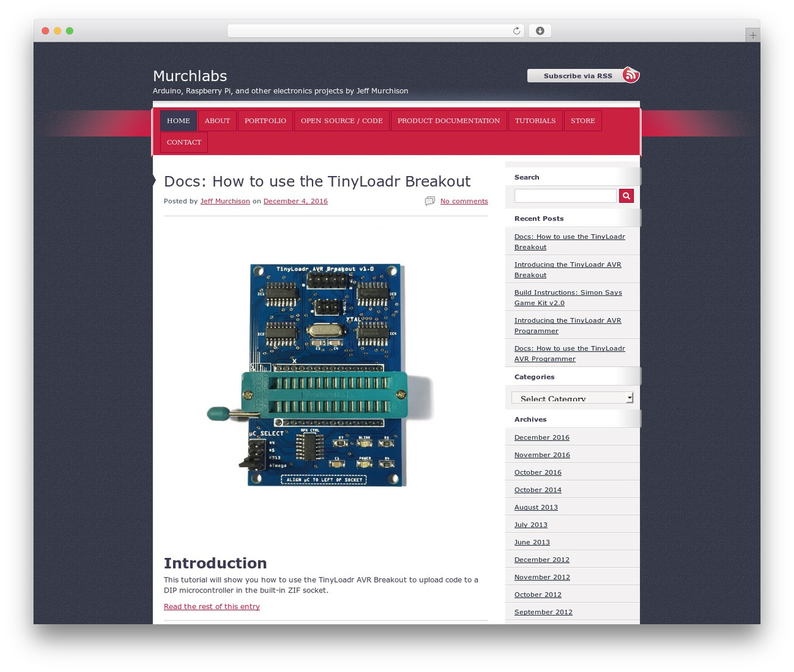
Task: Open the October 2016 archive
Action: point(538,472)
